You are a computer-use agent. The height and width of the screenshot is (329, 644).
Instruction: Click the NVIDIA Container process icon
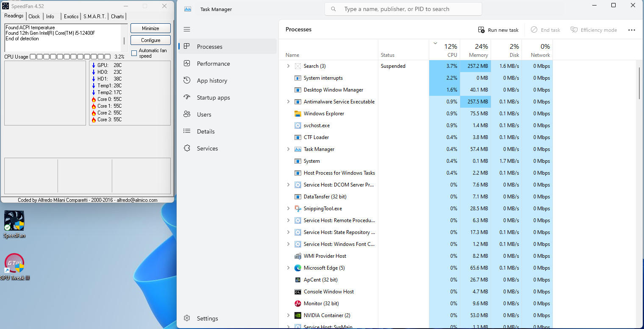[297, 315]
